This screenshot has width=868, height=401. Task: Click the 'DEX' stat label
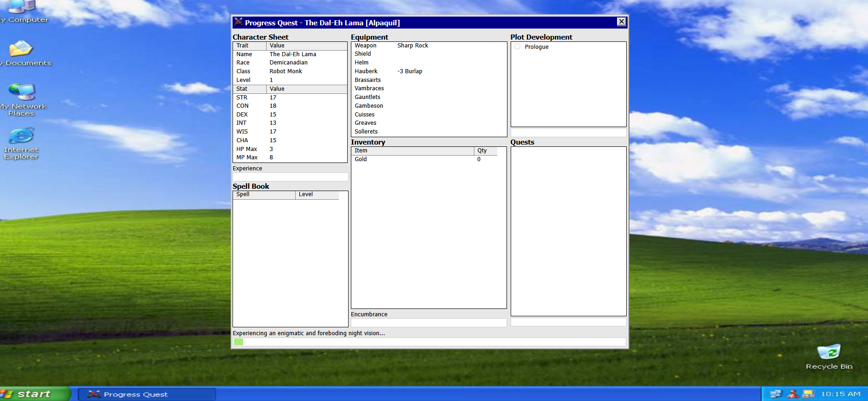(x=242, y=115)
